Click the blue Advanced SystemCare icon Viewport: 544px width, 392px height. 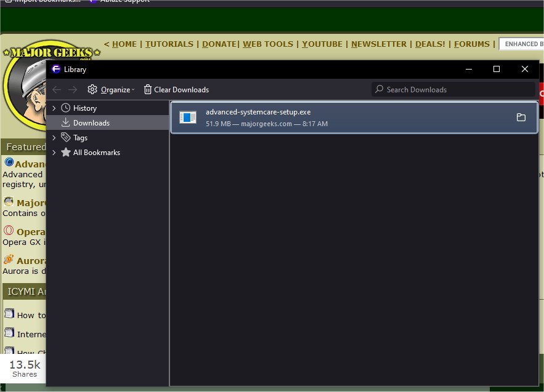pos(9,162)
